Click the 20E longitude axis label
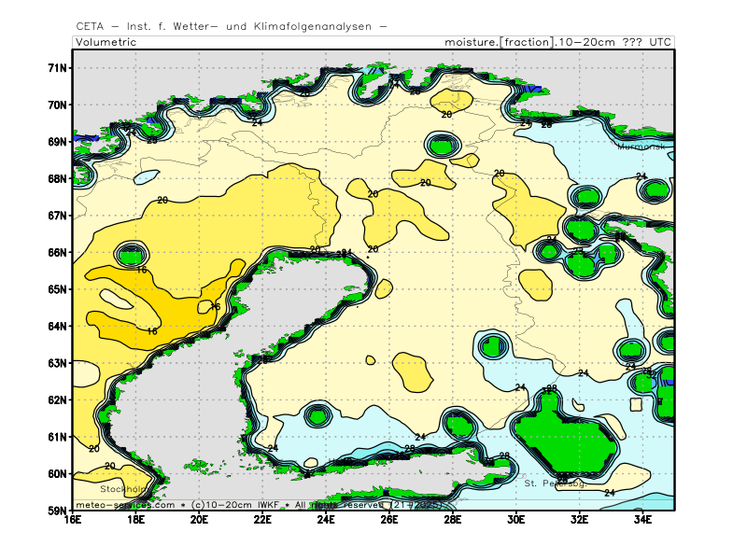Screen dimensions: 747x560 click(199, 520)
